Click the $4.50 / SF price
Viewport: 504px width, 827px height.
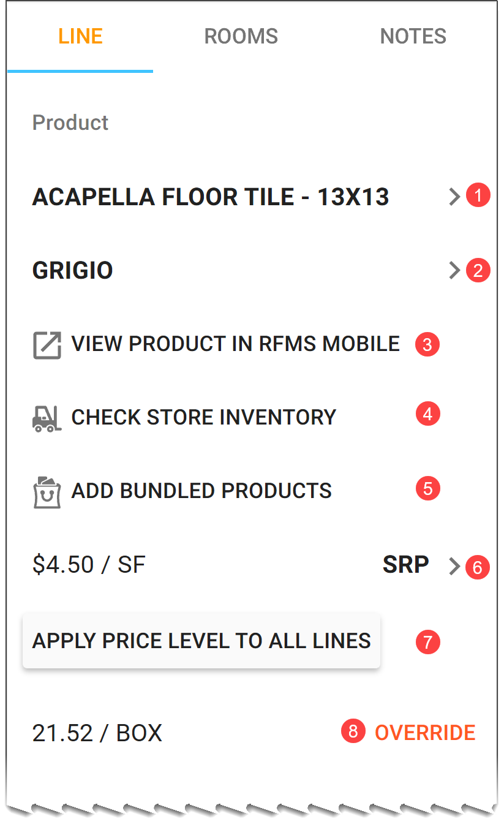click(x=89, y=565)
